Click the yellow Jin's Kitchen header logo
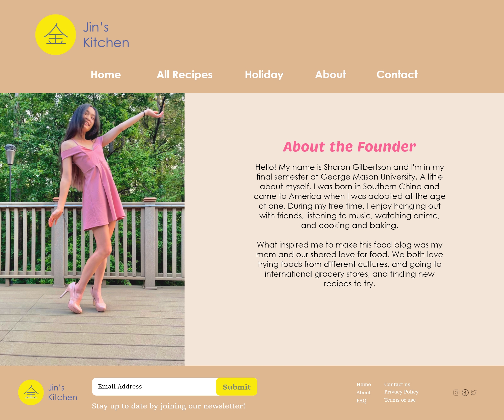The width and height of the screenshot is (504, 420). [x=56, y=35]
